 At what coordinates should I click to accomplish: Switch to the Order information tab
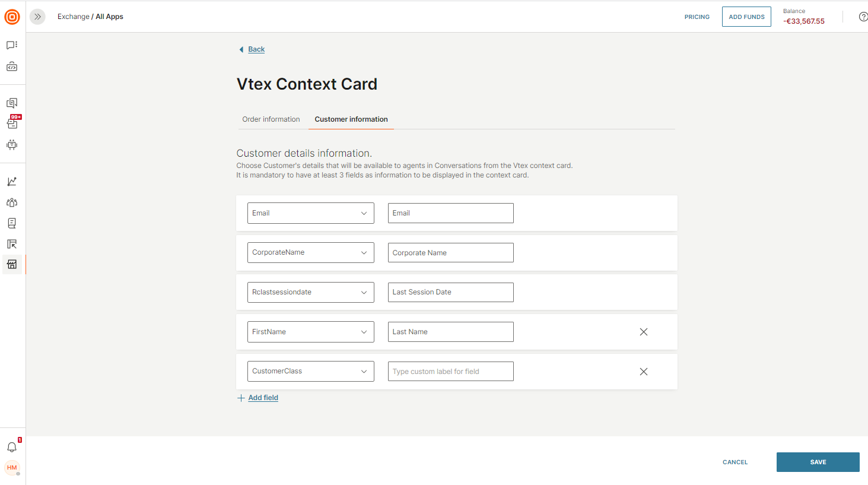click(271, 119)
